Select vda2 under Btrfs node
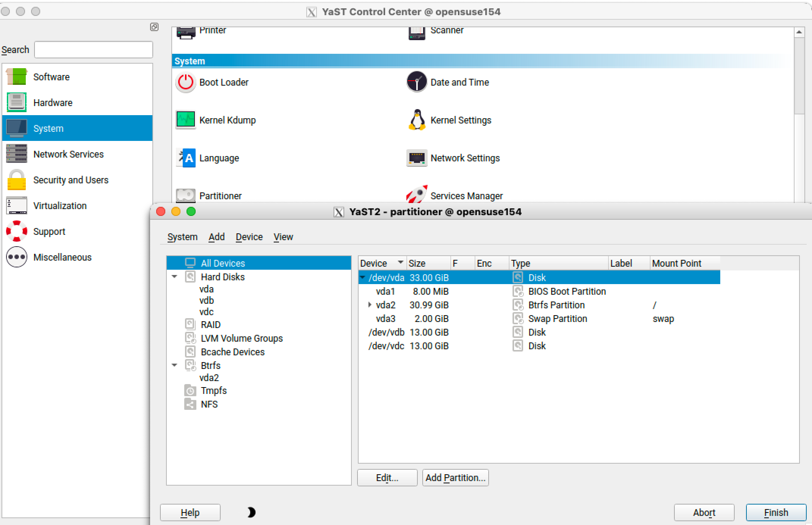This screenshot has height=525, width=812. click(209, 378)
